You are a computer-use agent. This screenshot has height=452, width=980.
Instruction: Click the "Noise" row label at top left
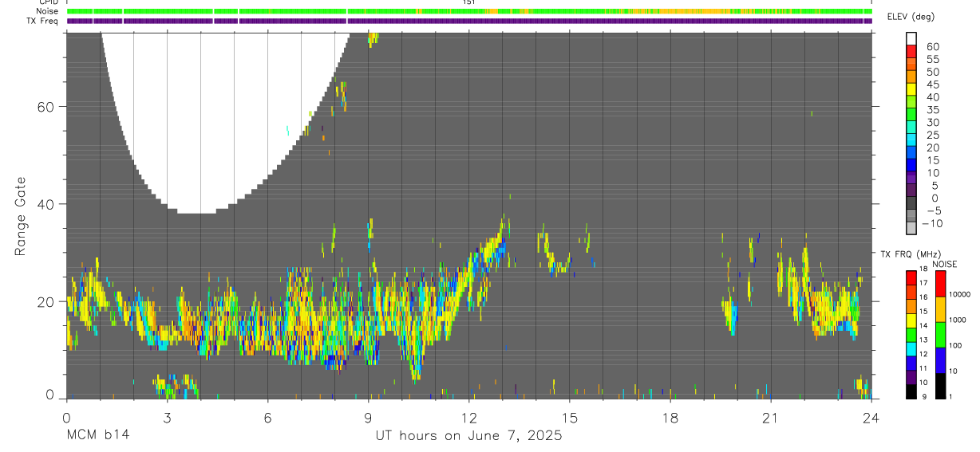(47, 12)
